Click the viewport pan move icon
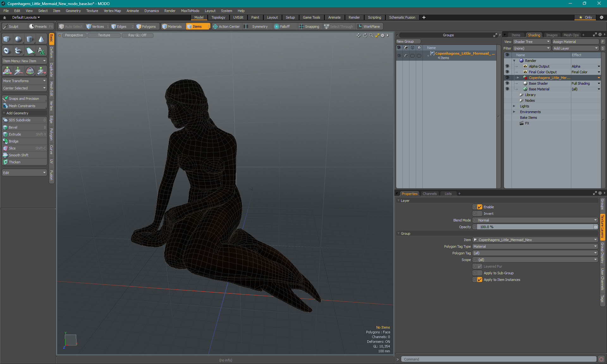The image size is (607, 364). pos(359,35)
